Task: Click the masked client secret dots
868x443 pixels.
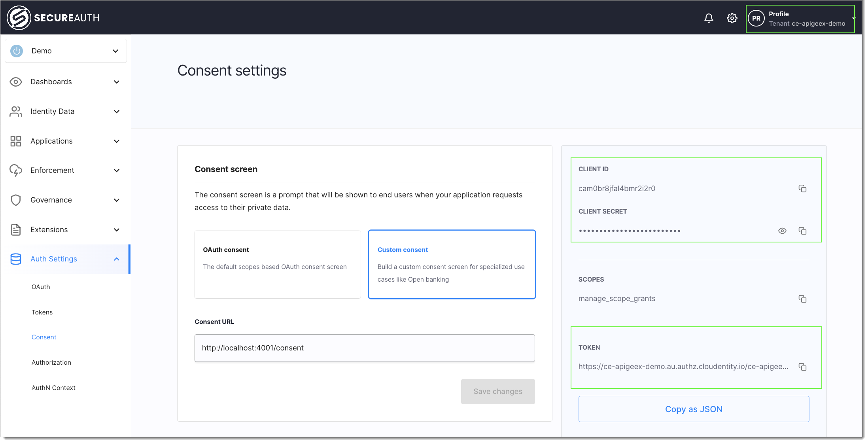Action: 630,231
